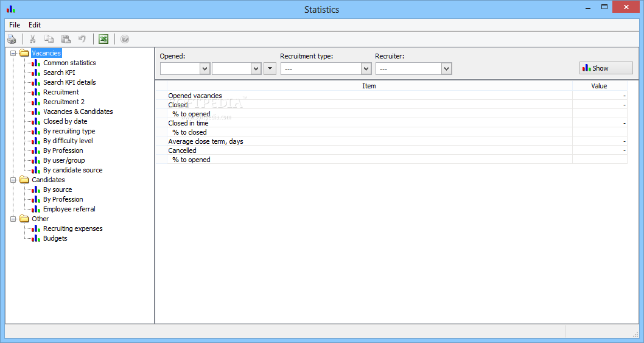Export to Excel via green icon
644x343 pixels.
[x=103, y=39]
